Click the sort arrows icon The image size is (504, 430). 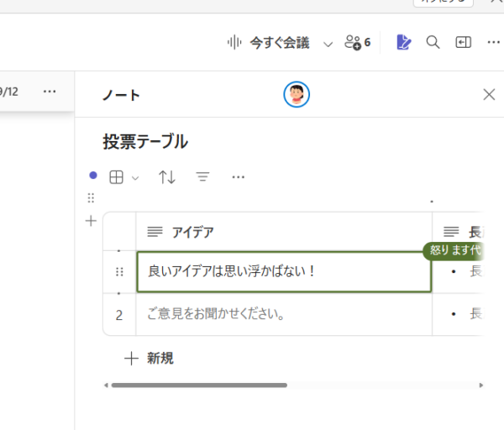pyautogui.click(x=167, y=177)
